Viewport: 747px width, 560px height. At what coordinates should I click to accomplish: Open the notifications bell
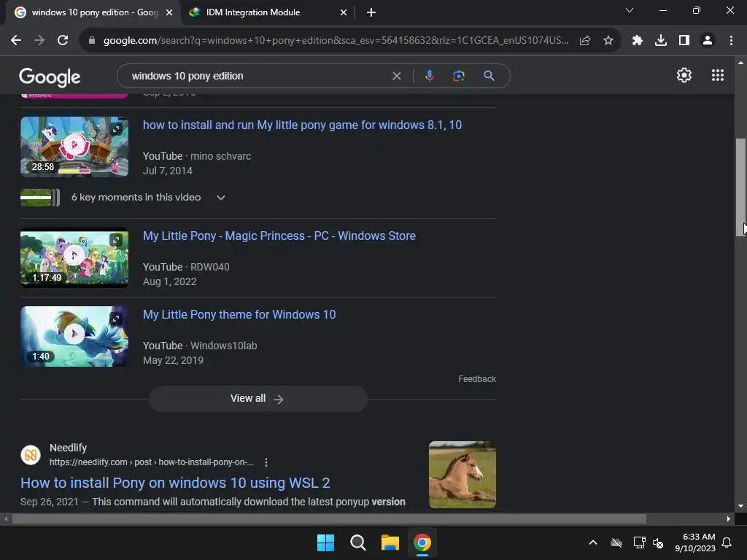click(x=727, y=542)
